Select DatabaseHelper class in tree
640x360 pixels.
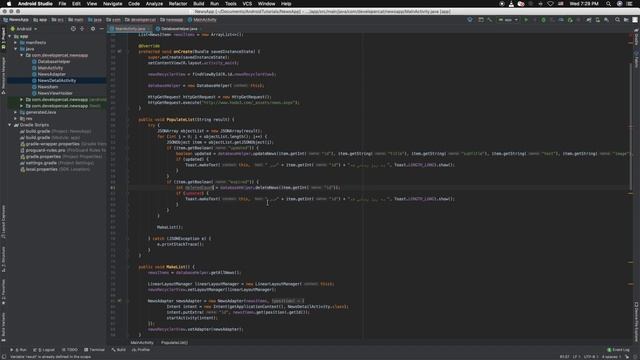[54, 62]
